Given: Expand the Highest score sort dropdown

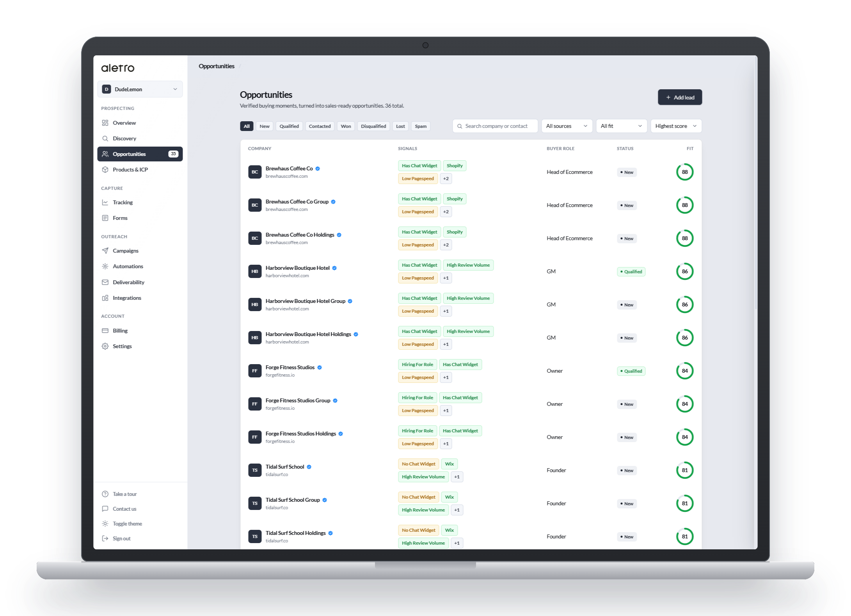Looking at the screenshot, I should coord(676,126).
